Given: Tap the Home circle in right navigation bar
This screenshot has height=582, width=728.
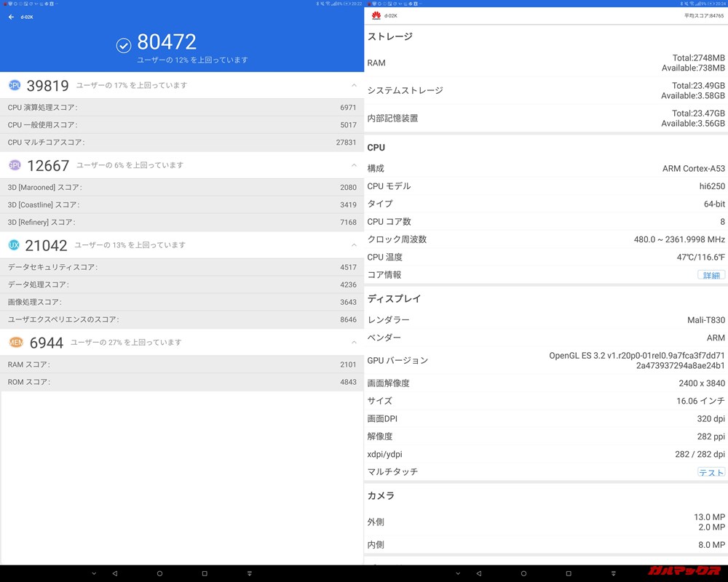Looking at the screenshot, I should point(523,573).
